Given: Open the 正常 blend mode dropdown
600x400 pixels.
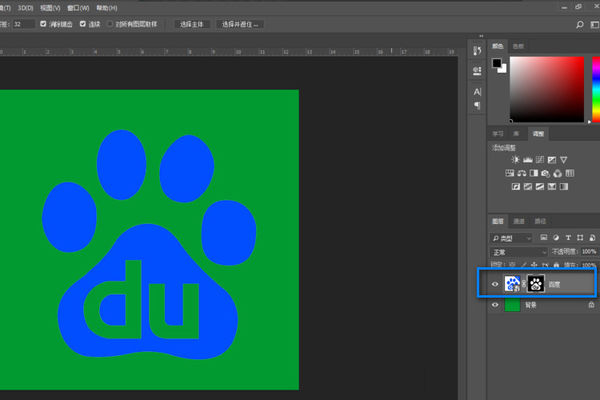Looking at the screenshot, I should (x=519, y=252).
